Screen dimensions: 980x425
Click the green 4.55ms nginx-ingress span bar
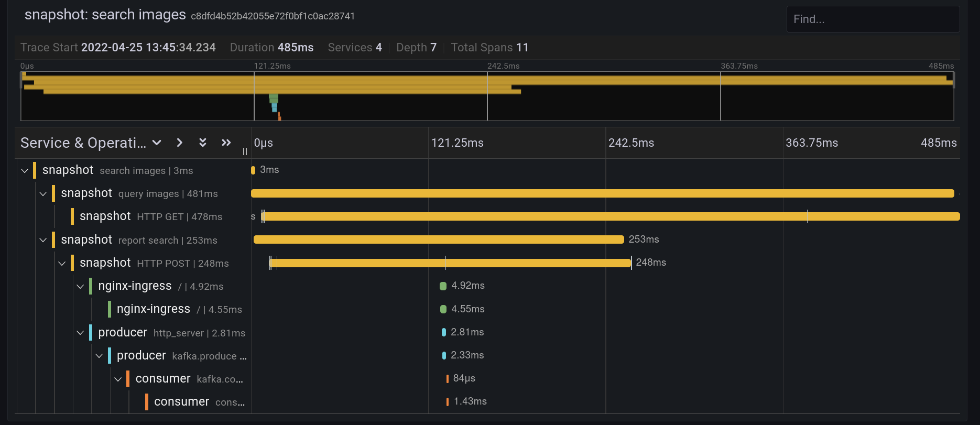tap(443, 309)
